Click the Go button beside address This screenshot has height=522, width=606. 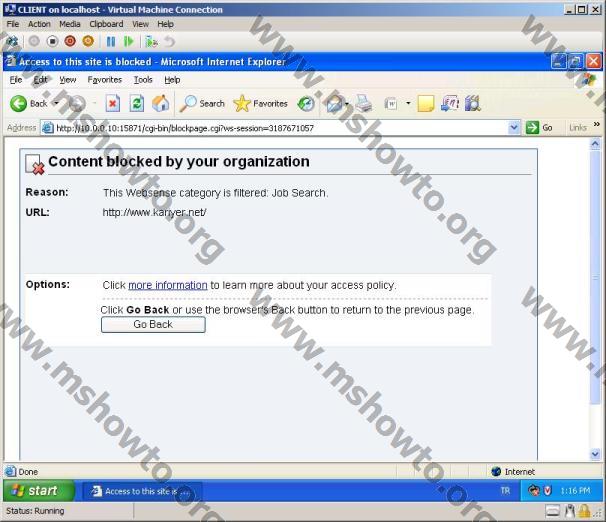pyautogui.click(x=540, y=128)
